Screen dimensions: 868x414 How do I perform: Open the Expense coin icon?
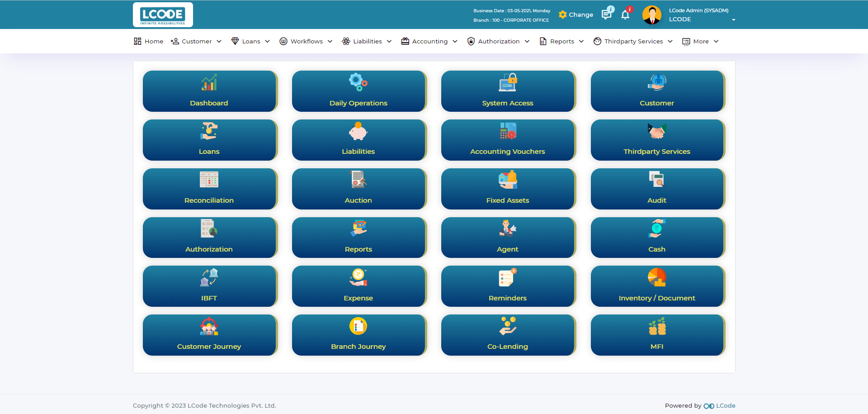(359, 277)
